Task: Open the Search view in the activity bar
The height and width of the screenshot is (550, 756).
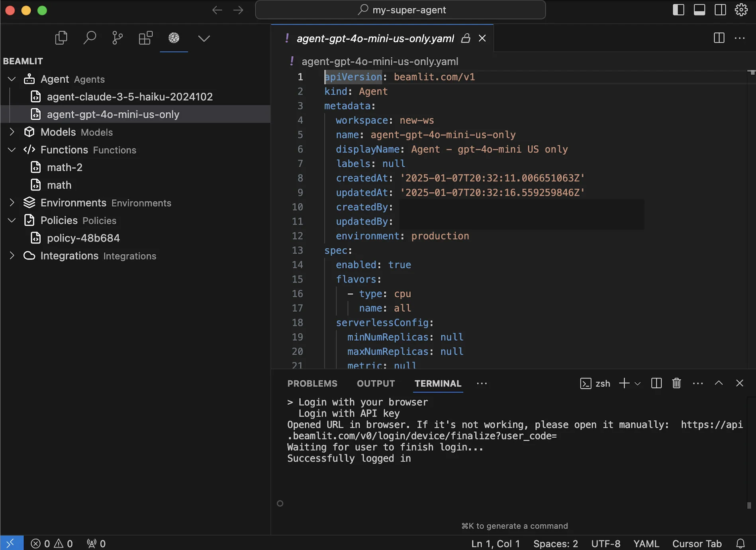Action: point(90,38)
